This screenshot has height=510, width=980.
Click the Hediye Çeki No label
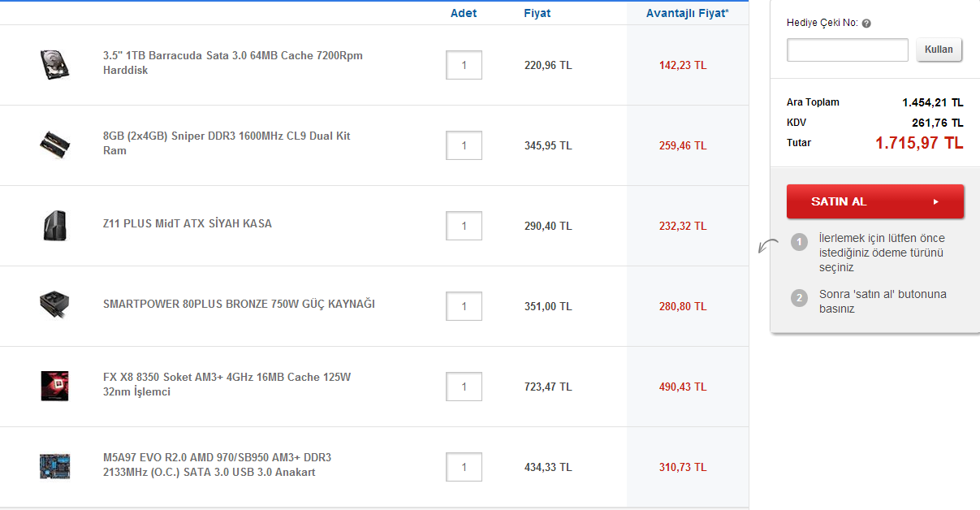[822, 23]
